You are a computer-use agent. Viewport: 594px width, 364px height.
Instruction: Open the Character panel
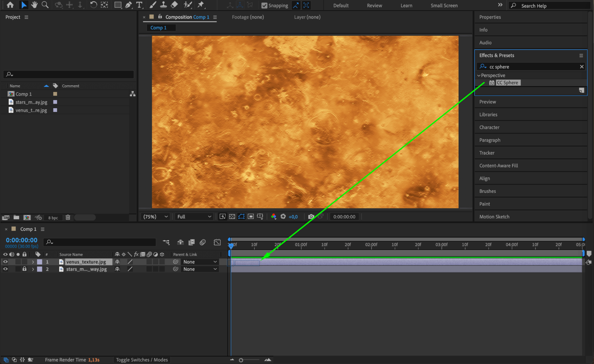tap(489, 127)
